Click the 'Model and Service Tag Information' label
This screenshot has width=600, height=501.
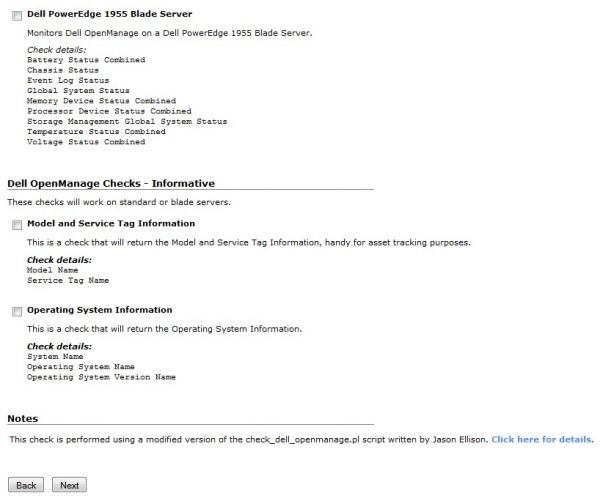[x=110, y=224]
